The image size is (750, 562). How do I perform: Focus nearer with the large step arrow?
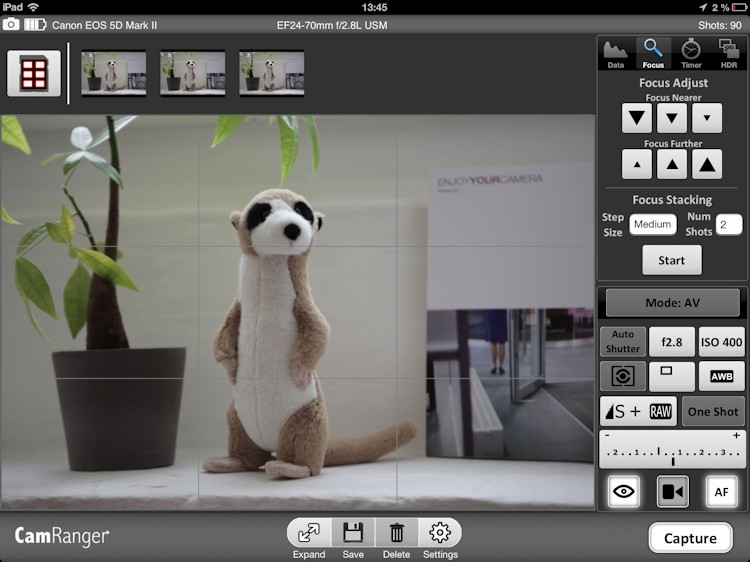[637, 118]
